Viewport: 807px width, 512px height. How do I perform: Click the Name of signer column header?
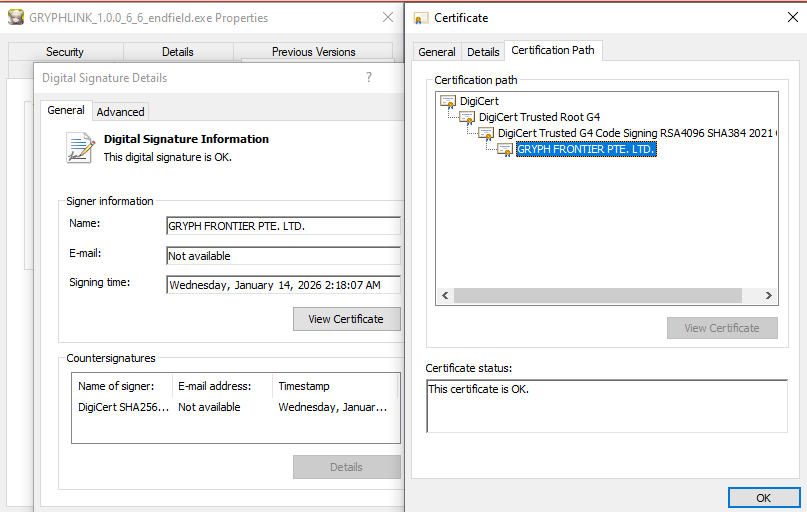121,386
